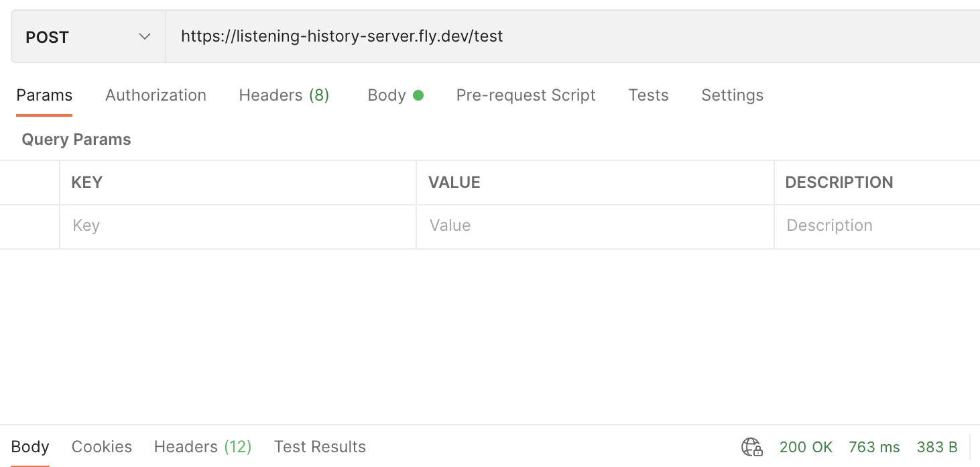980x467 pixels.
Task: Open the Authorization tab
Action: coord(156,95)
